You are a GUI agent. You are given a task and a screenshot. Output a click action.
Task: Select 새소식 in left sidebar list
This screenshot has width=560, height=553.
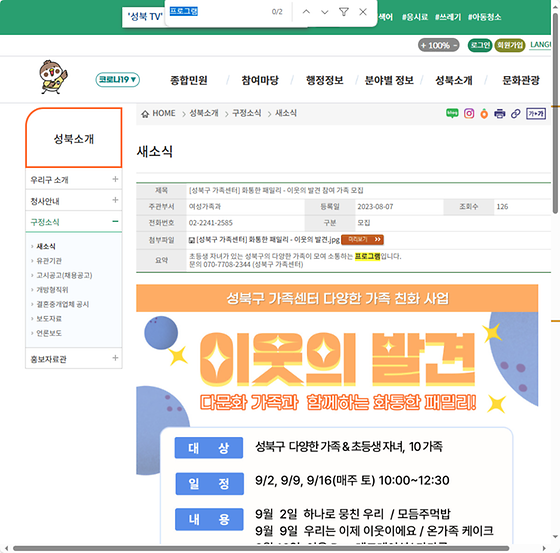pyautogui.click(x=46, y=246)
